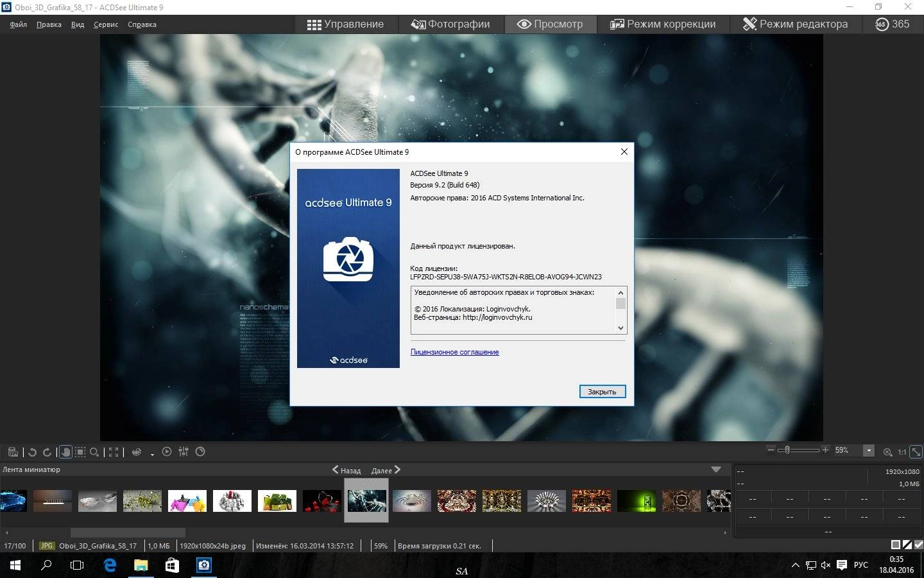Open the Справка menu
Image resolution: width=924 pixels, height=578 pixels.
click(x=142, y=24)
